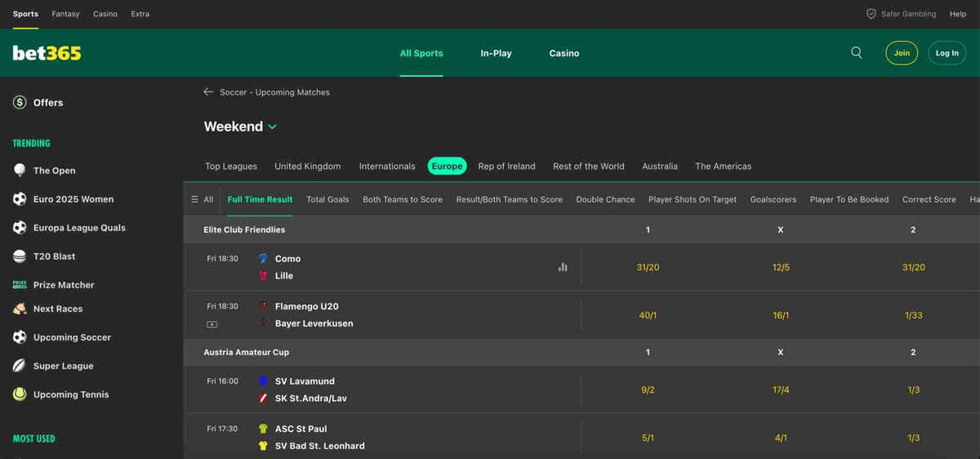This screenshot has height=459, width=980.
Task: Go to In-Play section
Action: pos(496,53)
